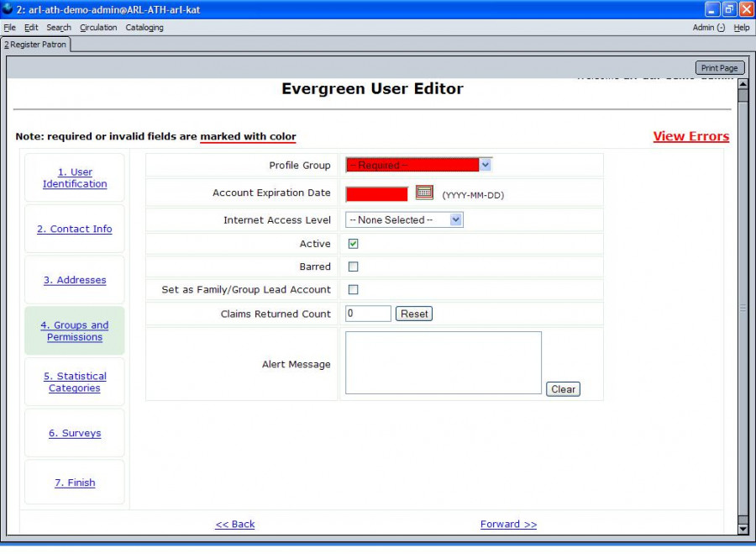Screen dimensions: 756x554
Task: Click the Print Page button
Action: [719, 68]
